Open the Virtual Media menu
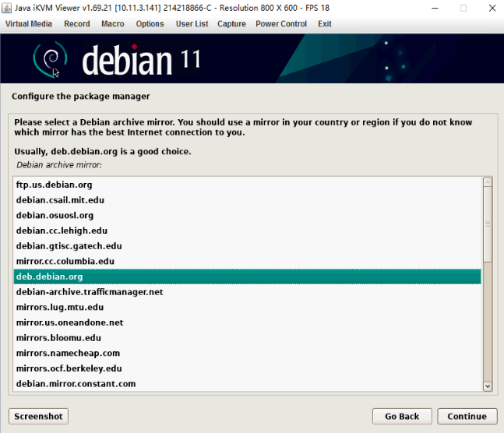This screenshot has height=433, width=504. (x=29, y=24)
